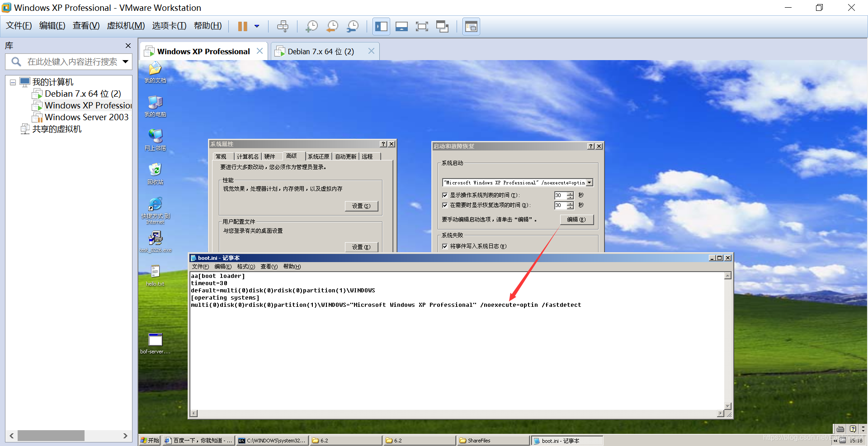Show the console view

tap(471, 26)
